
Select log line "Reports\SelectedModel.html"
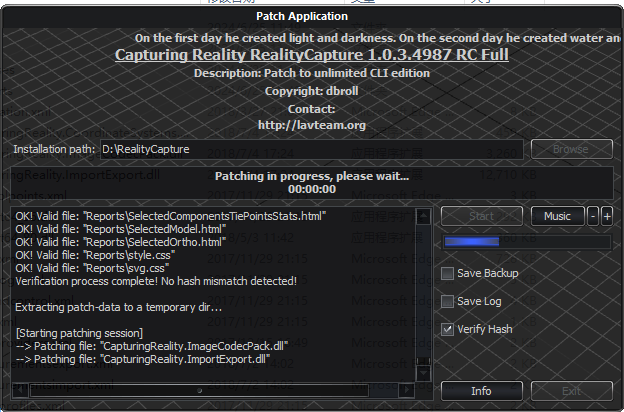[121, 229]
